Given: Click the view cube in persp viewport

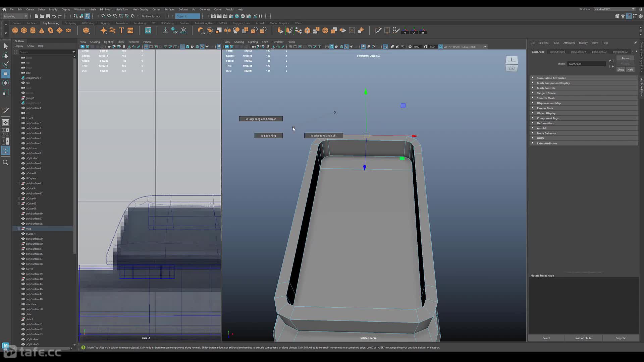Looking at the screenshot, I should click(512, 64).
